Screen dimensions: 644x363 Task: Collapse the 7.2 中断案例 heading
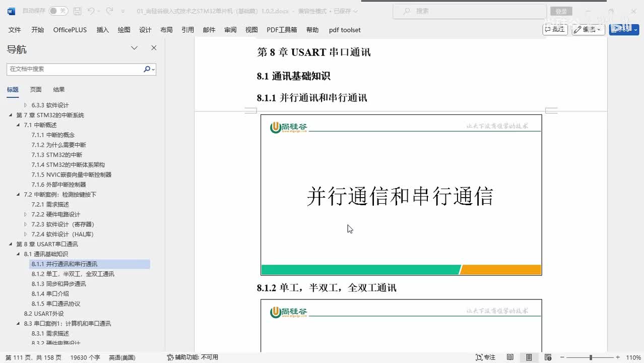(x=19, y=195)
